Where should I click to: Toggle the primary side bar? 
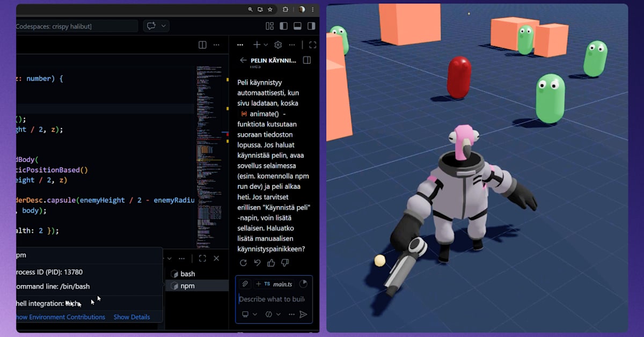pos(284,26)
